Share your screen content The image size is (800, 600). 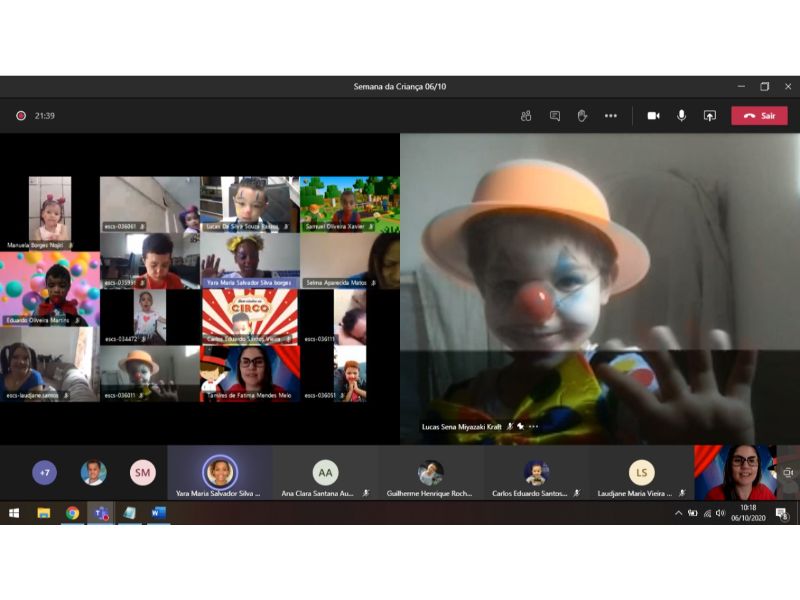coord(710,116)
